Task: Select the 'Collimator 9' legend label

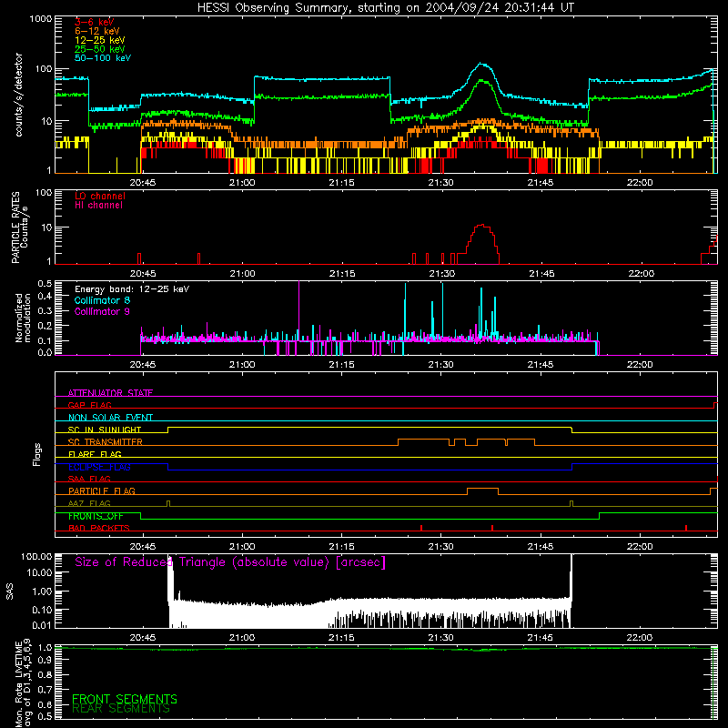Action: coord(102,311)
